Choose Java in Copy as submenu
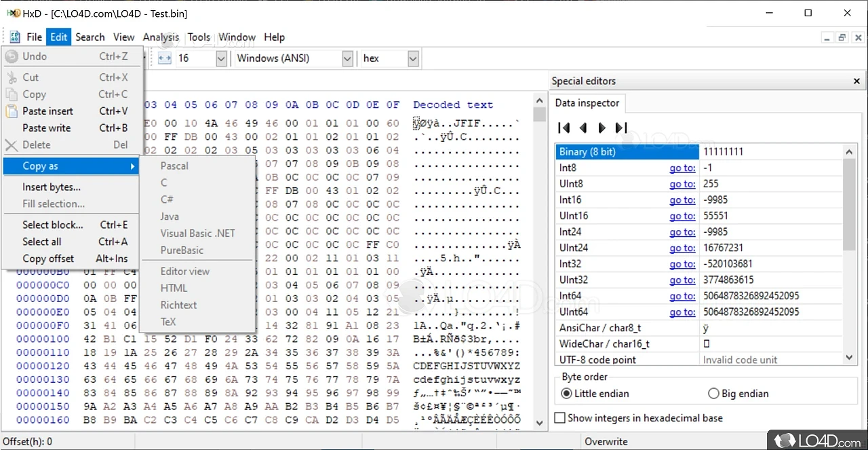Viewport: 868px width, 450px height. click(197, 217)
